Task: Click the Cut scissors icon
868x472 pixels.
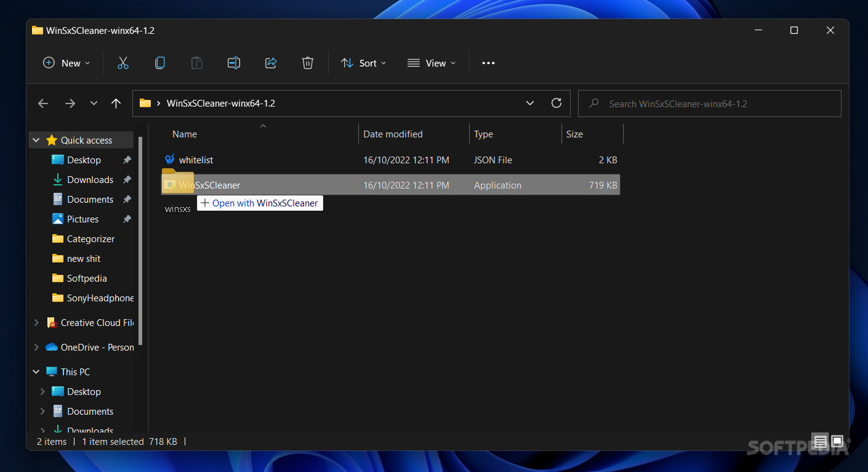Action: click(x=123, y=63)
